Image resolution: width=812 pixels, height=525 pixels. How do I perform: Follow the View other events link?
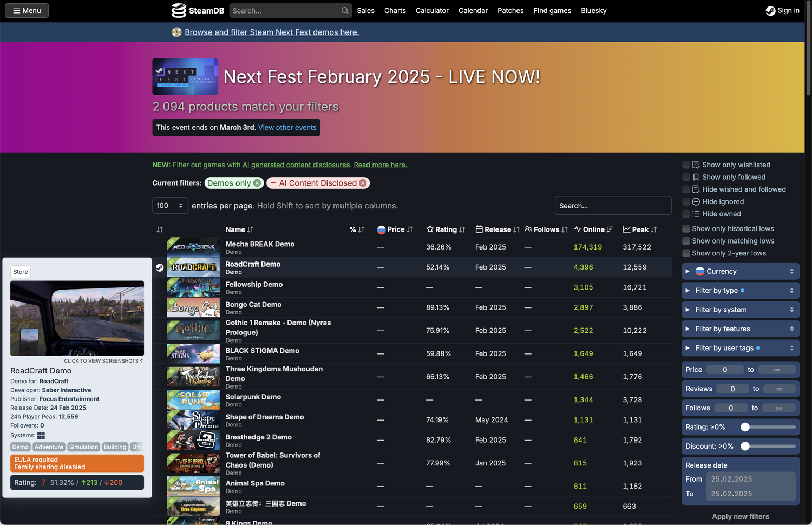point(287,128)
